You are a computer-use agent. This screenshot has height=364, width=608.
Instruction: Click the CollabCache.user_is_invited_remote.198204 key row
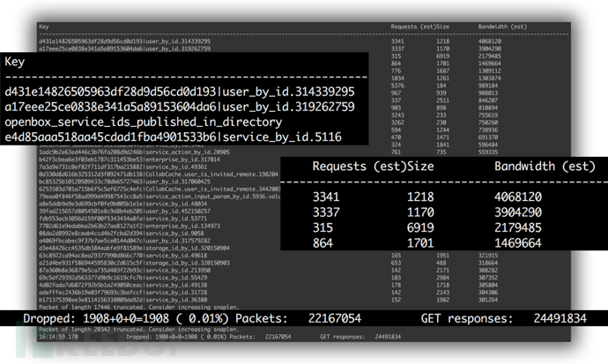[x=159, y=175]
